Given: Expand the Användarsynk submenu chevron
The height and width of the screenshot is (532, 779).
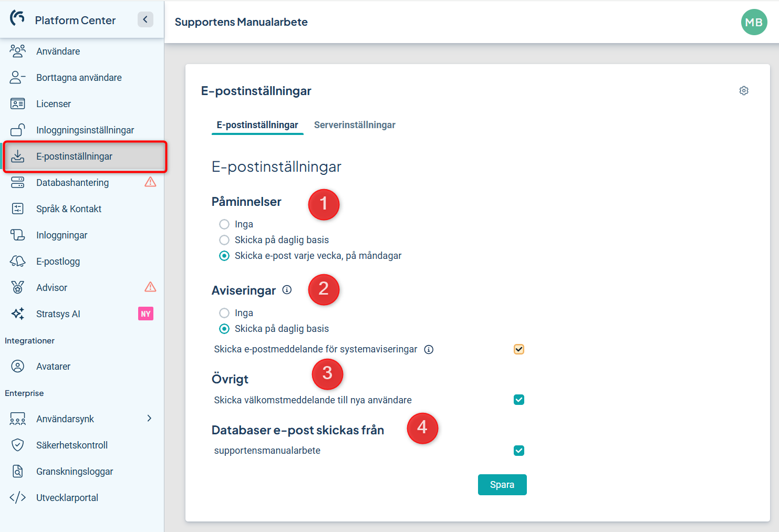Looking at the screenshot, I should click(x=149, y=419).
